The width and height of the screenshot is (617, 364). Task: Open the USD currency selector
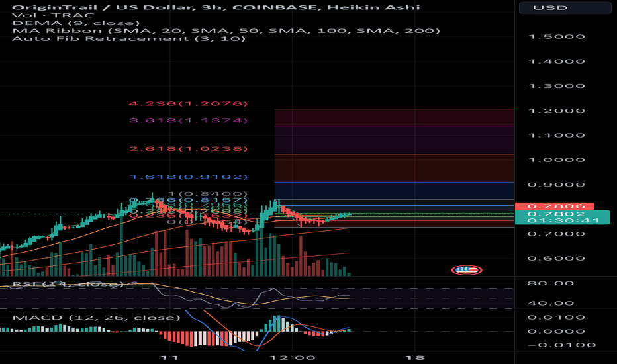click(564, 9)
